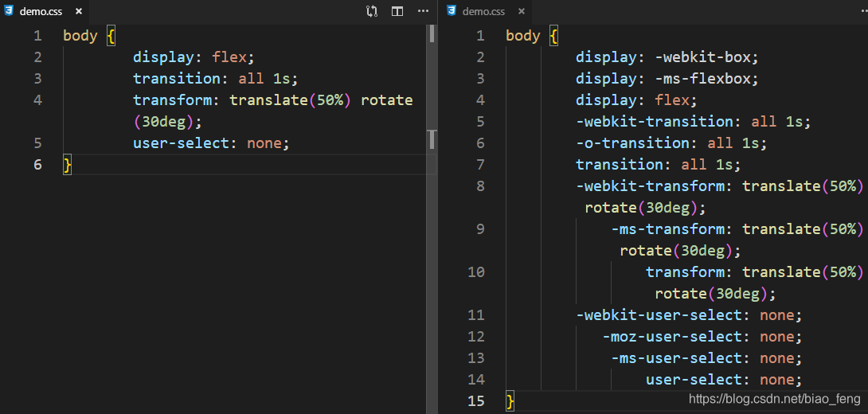Click line number 9 in the right editor gutter
The width and height of the screenshot is (868, 414).
(480, 230)
